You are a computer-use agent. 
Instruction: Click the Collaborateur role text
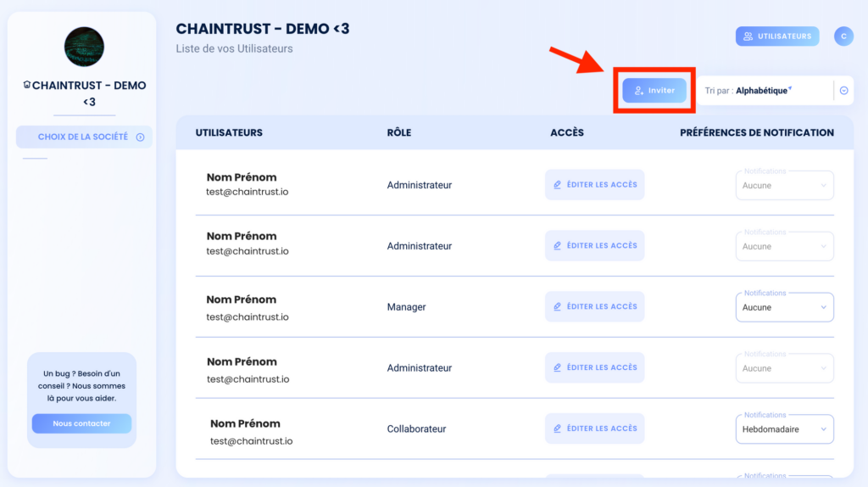point(416,428)
